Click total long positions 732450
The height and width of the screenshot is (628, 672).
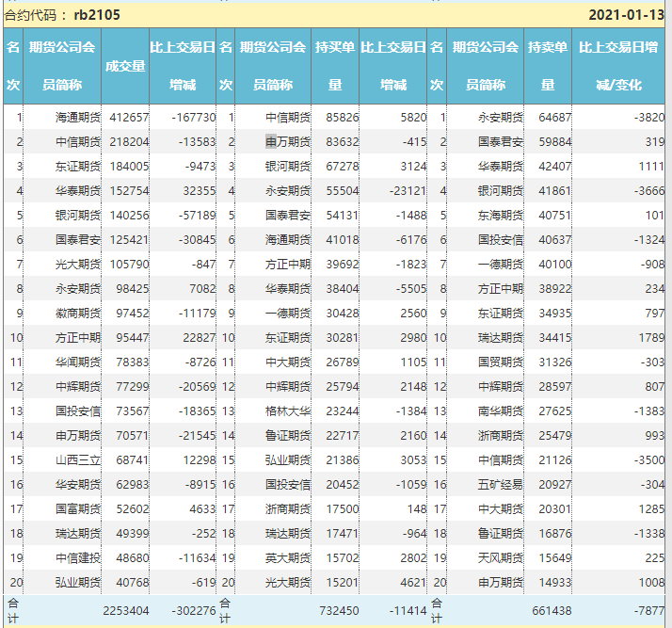(339, 610)
